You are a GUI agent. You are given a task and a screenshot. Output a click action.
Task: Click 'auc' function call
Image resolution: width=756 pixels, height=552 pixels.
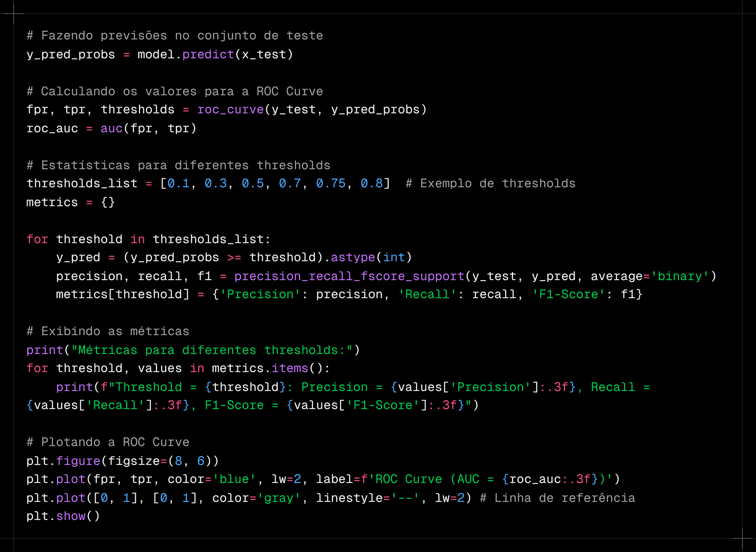112,128
